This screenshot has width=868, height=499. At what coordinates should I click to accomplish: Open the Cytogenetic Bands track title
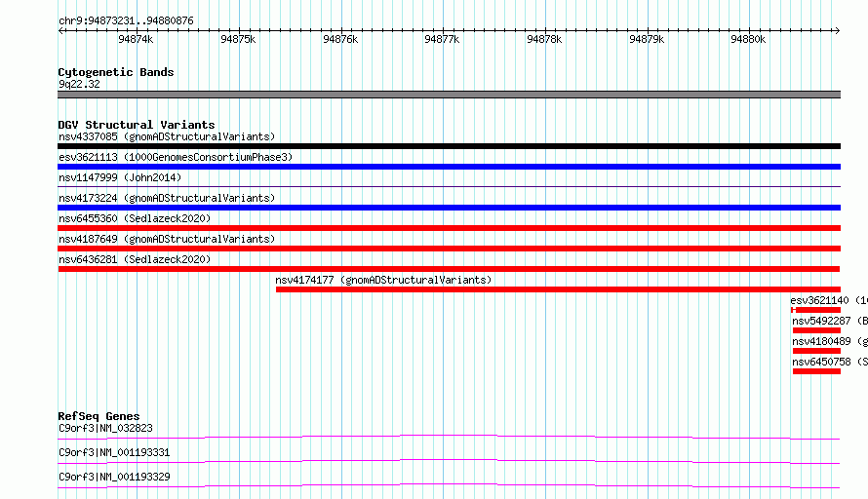(x=116, y=72)
